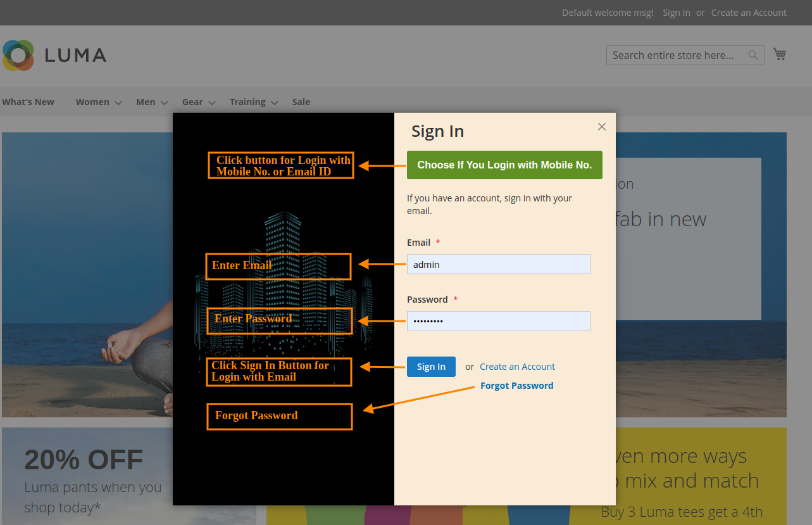Click Create an Account in top header
The image size is (812, 525).
[x=749, y=12]
